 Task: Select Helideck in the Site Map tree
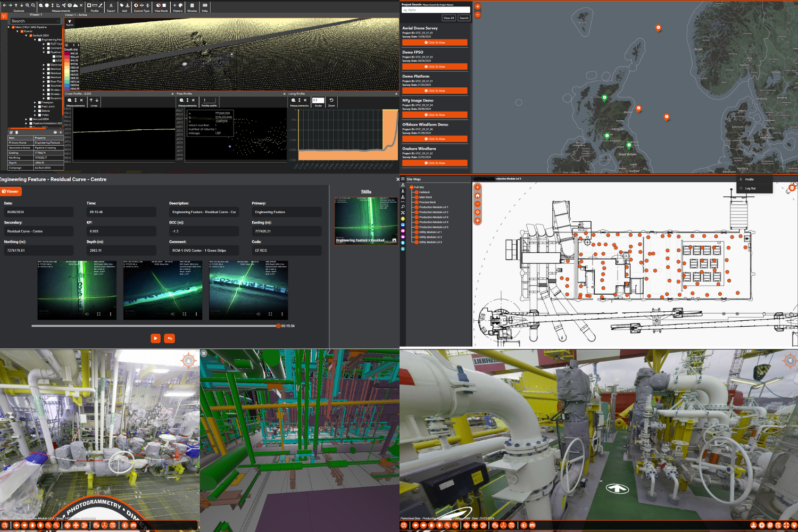click(424, 192)
